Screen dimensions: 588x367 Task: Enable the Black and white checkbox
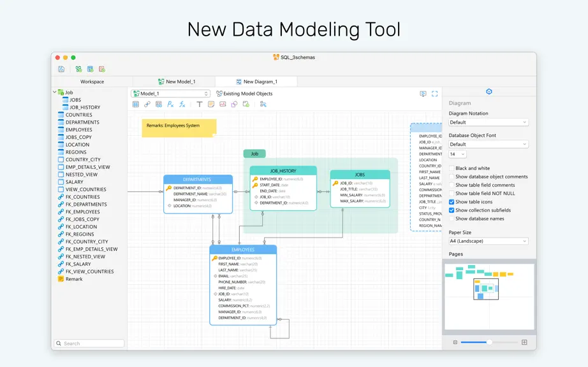(x=452, y=168)
